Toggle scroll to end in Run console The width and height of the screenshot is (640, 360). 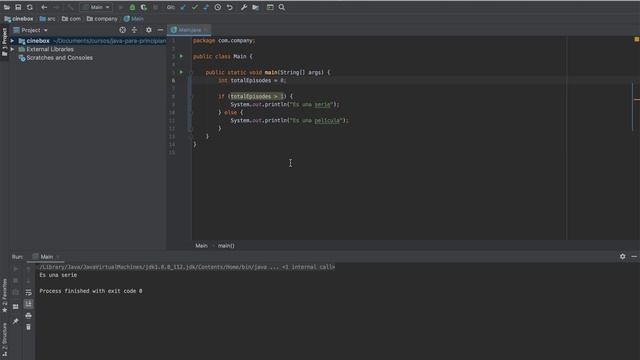(x=28, y=304)
